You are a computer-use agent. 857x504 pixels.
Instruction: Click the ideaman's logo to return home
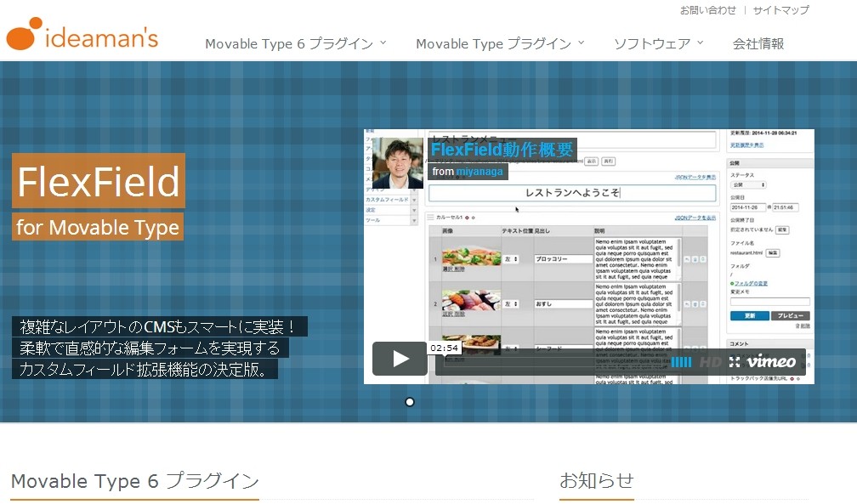(x=82, y=36)
